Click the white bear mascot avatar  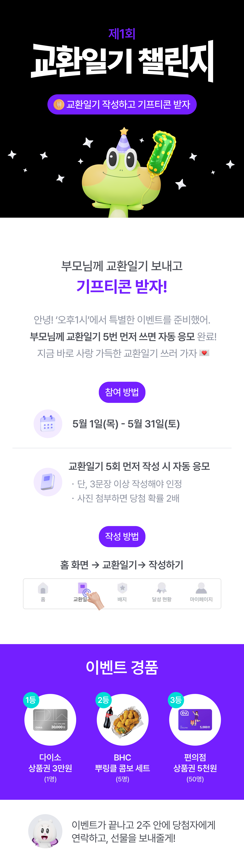click(45, 831)
